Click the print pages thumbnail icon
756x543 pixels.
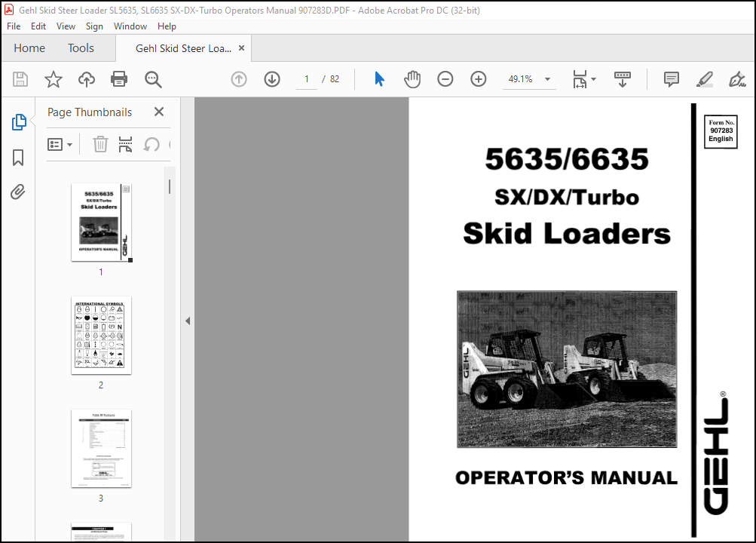tap(125, 144)
